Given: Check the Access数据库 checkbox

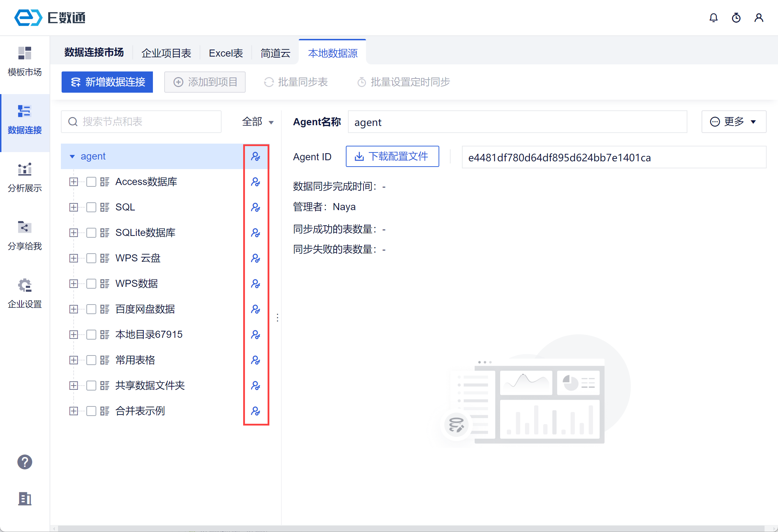Looking at the screenshot, I should click(x=91, y=182).
